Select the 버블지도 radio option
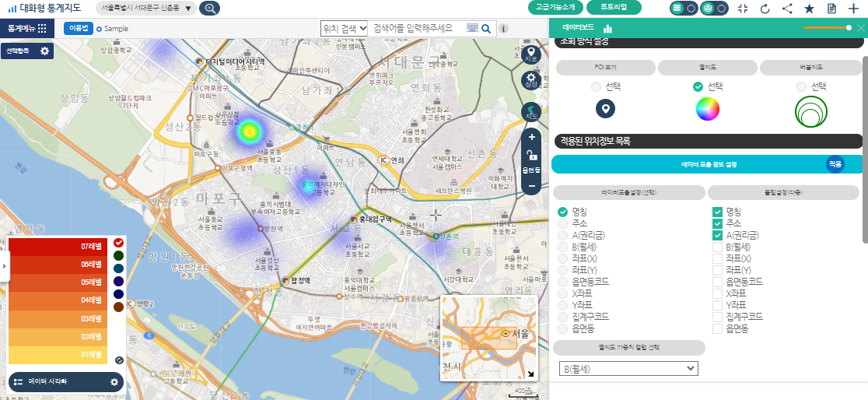Image resolution: width=868 pixels, height=400 pixels. coord(803,86)
